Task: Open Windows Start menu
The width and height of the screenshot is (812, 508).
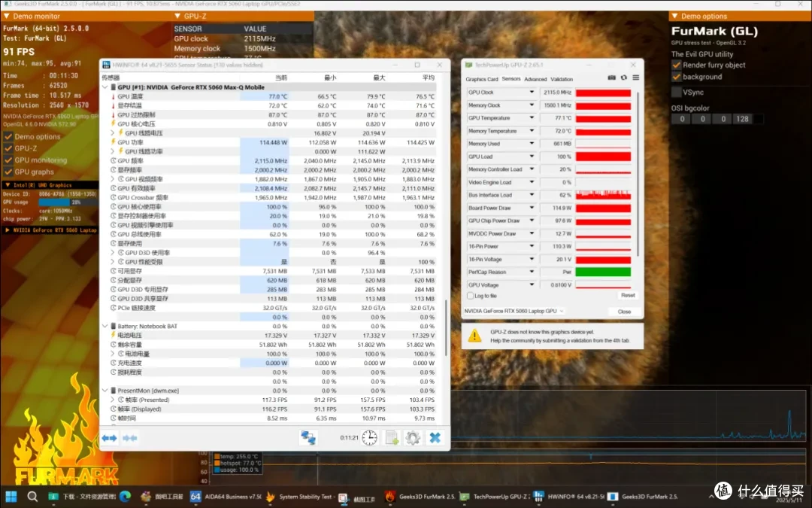Action: pyautogui.click(x=11, y=497)
